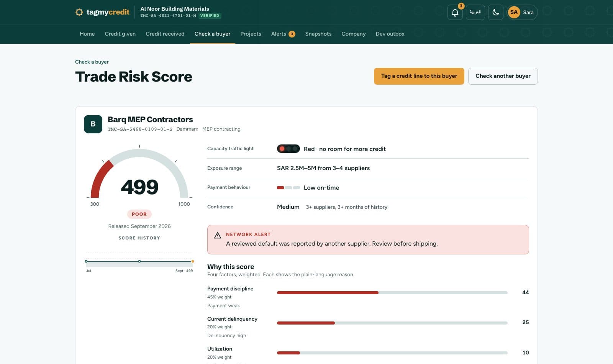Click the tagmycredit logo

[x=102, y=12]
